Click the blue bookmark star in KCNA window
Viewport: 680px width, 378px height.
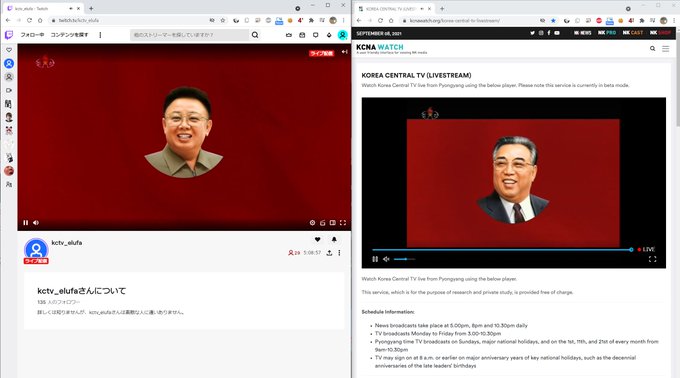pyautogui.click(x=553, y=20)
